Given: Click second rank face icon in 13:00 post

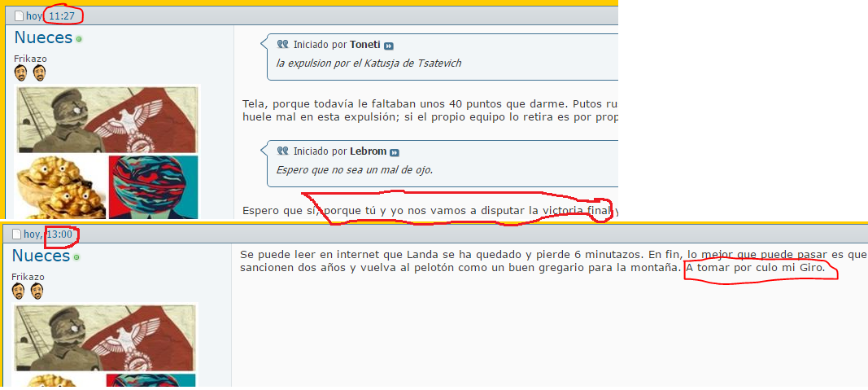Looking at the screenshot, I should click(x=37, y=291).
